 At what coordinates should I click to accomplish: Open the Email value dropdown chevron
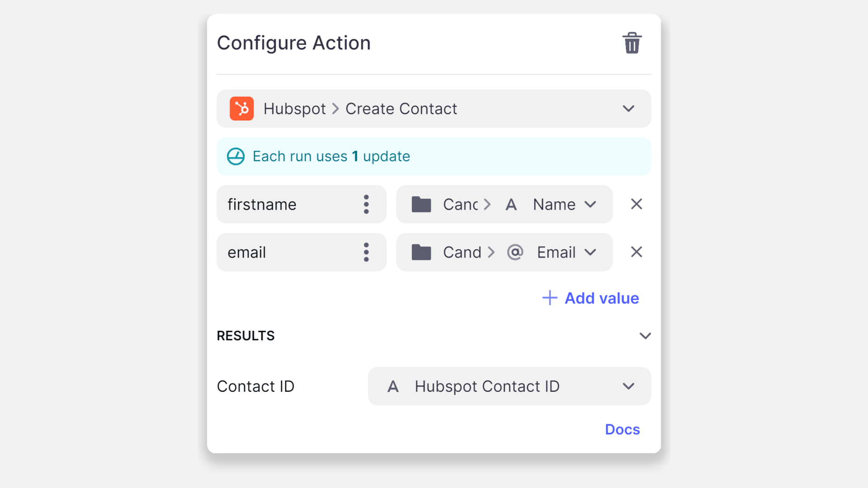click(590, 252)
